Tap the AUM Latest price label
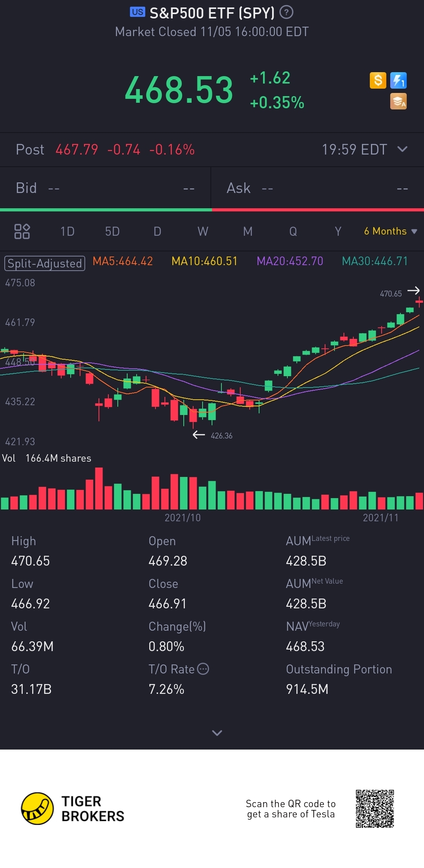Image resolution: width=424 pixels, height=868 pixels. [318, 540]
